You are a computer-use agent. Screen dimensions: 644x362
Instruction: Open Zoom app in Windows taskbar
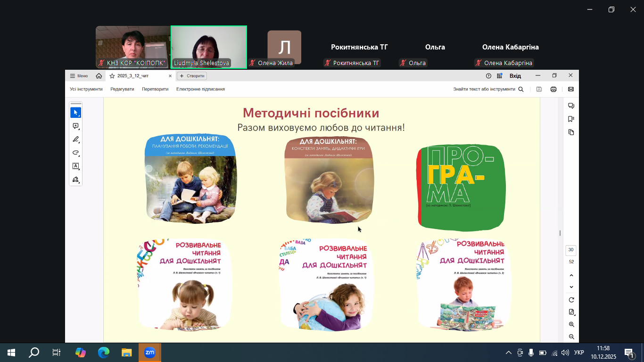[x=150, y=353]
